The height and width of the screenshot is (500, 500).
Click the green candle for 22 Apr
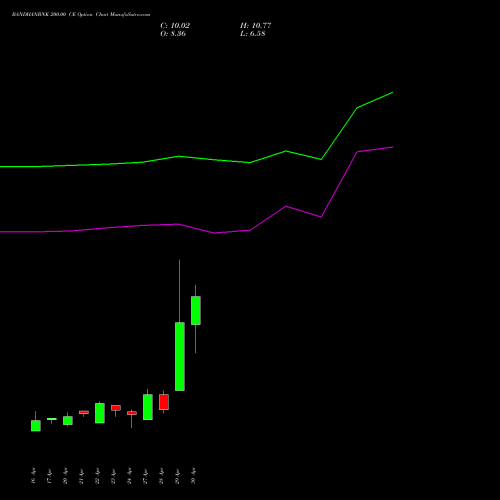[100, 413]
